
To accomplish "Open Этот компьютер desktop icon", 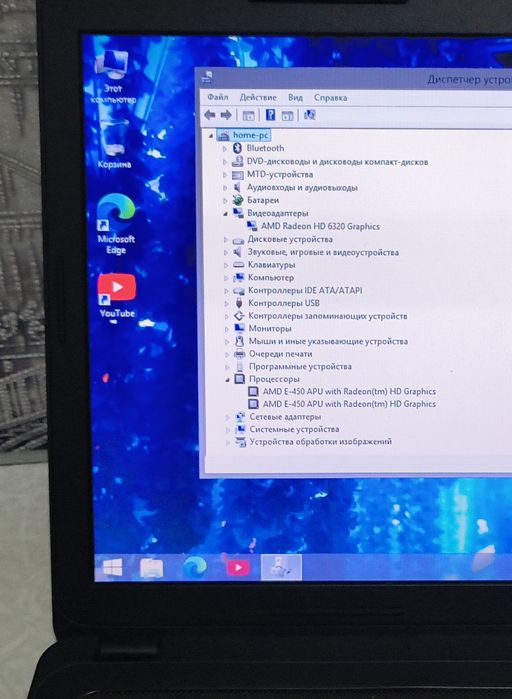I will click(112, 78).
